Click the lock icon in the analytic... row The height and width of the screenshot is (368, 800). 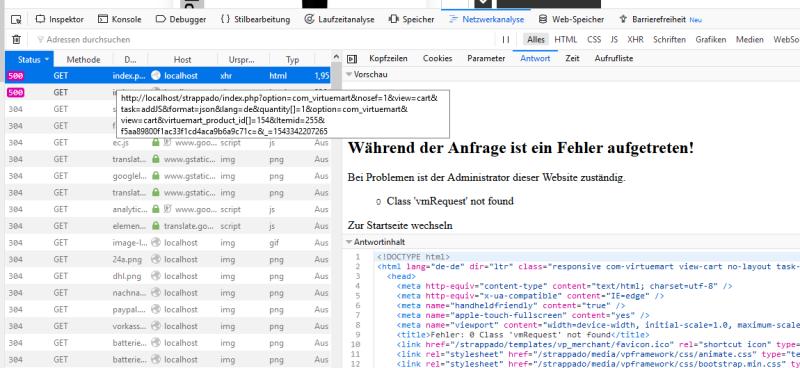pos(156,209)
